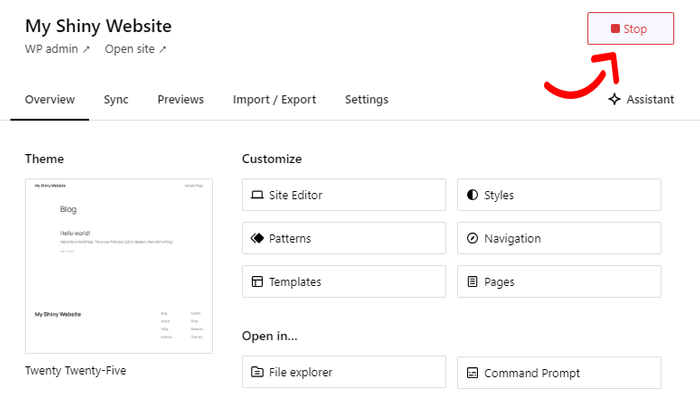
Task: Click the Twenty Twenty-Five theme thumbnail
Action: (x=119, y=266)
